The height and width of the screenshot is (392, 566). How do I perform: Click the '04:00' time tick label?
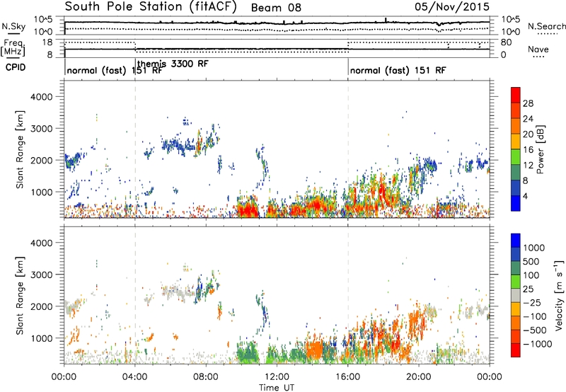pos(134,377)
